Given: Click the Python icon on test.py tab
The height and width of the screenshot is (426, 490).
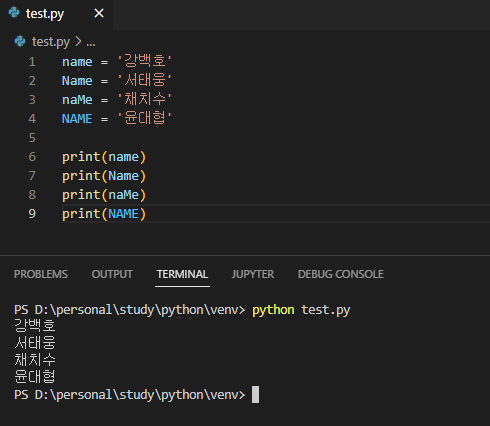Looking at the screenshot, I should pyautogui.click(x=14, y=12).
